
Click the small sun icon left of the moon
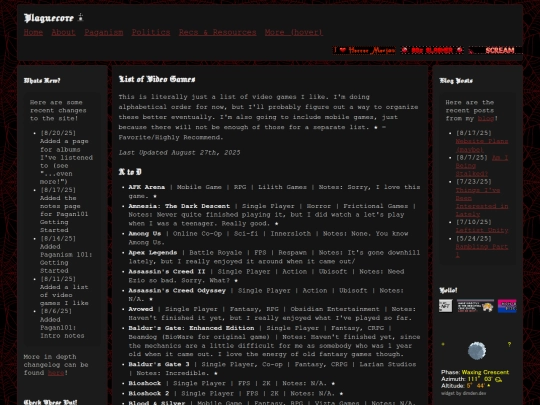coord(443,344)
